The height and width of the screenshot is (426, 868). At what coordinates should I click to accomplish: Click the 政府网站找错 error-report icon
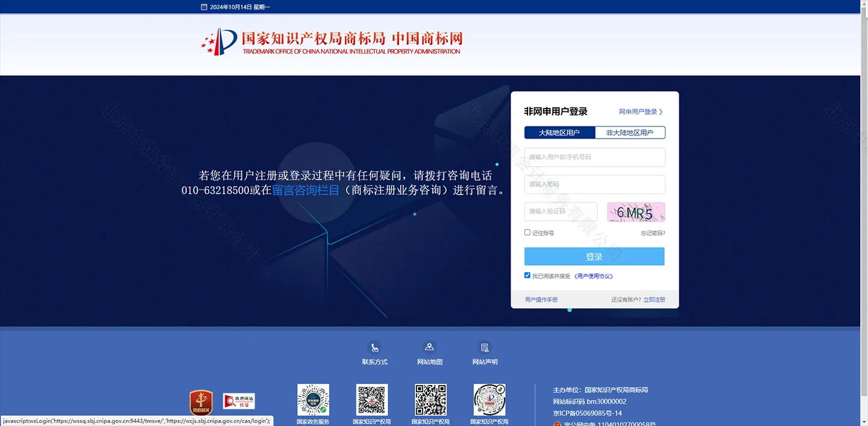point(239,401)
